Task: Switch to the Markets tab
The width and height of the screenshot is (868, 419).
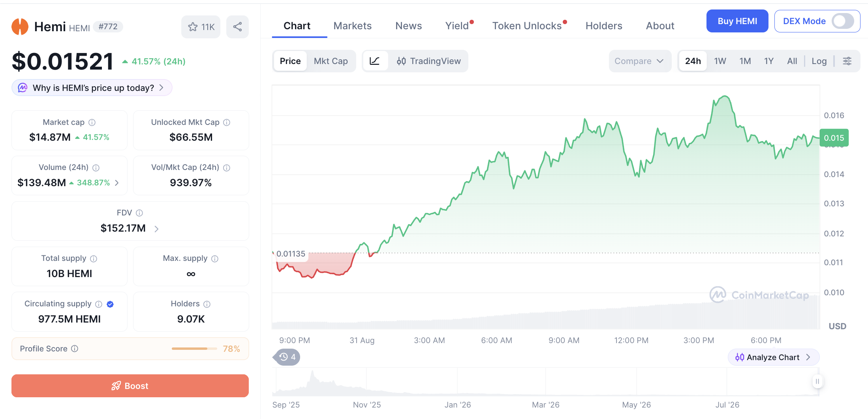Action: click(x=352, y=26)
